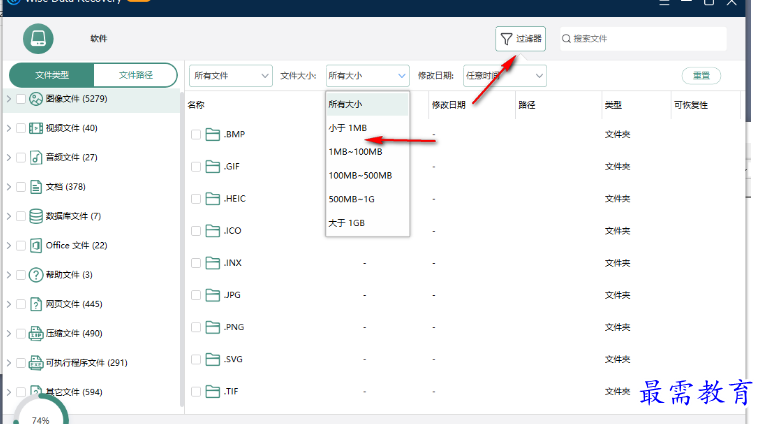Click the .ICO folder icon
This screenshot has height=424, width=761.
[x=213, y=231]
